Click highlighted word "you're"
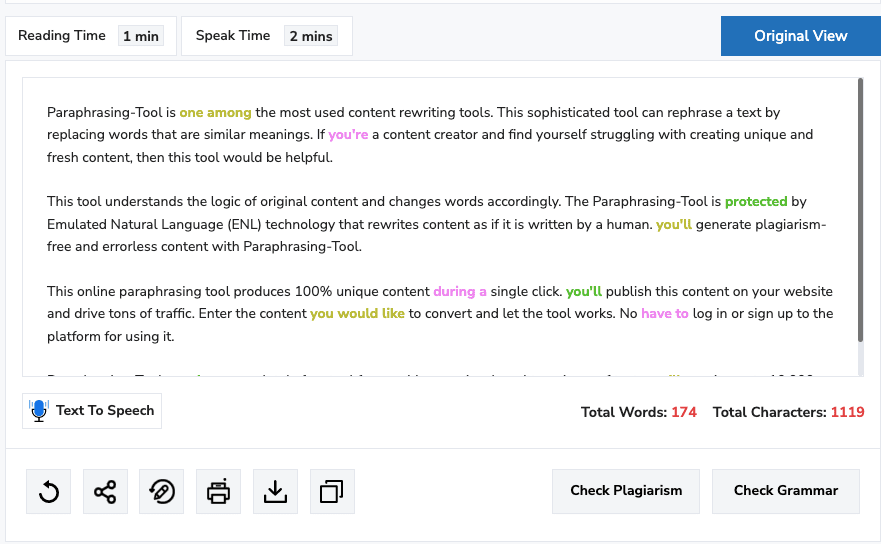This screenshot has width=881, height=544. [x=348, y=135]
